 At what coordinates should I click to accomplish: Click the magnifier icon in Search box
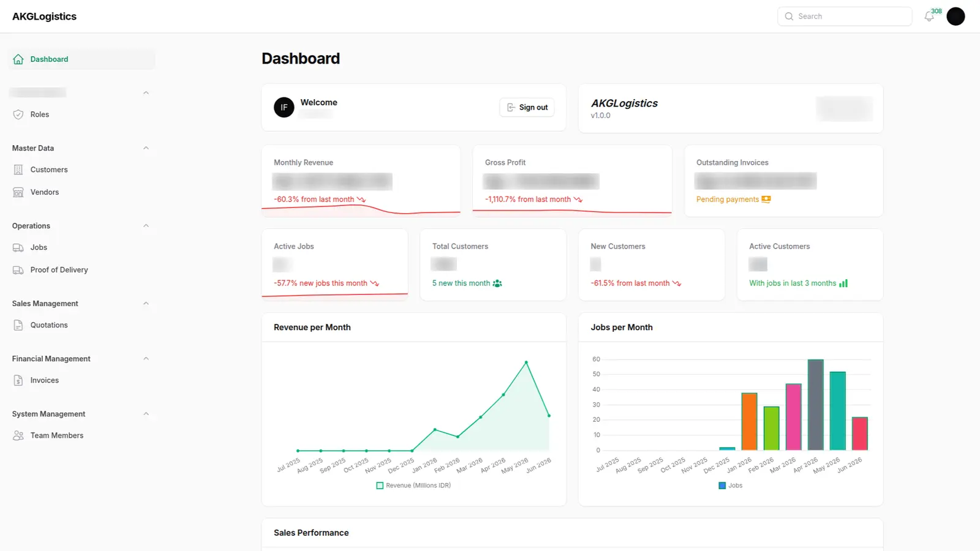pos(789,17)
